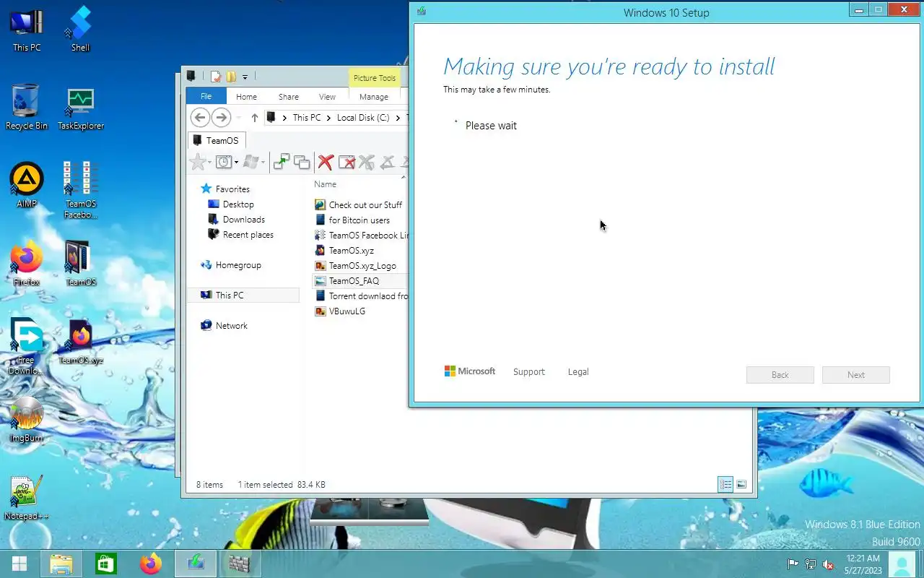This screenshot has height=578, width=924.
Task: Open the View ribbon tab
Action: pyautogui.click(x=327, y=97)
